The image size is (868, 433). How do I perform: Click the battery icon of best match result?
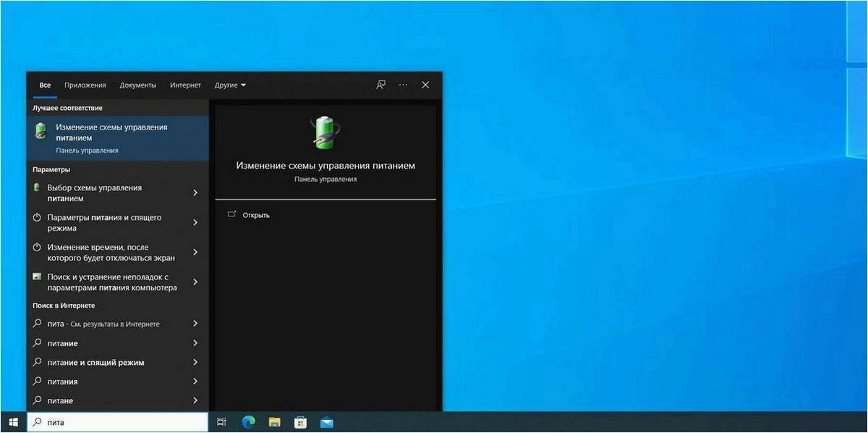[x=41, y=131]
